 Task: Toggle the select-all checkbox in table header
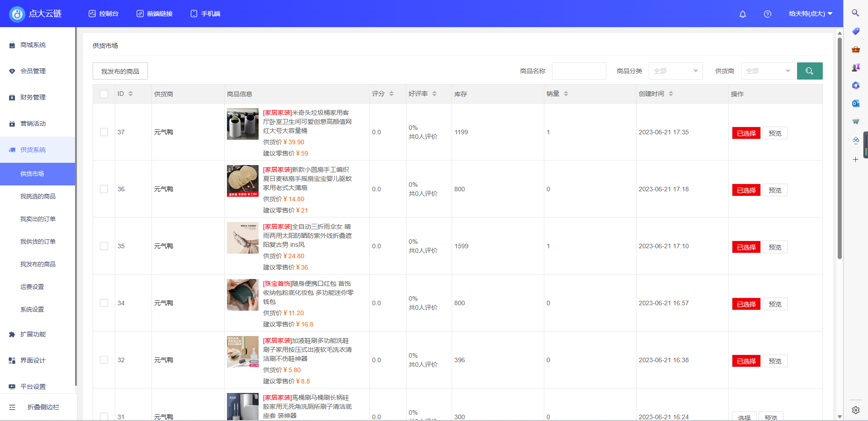(104, 94)
